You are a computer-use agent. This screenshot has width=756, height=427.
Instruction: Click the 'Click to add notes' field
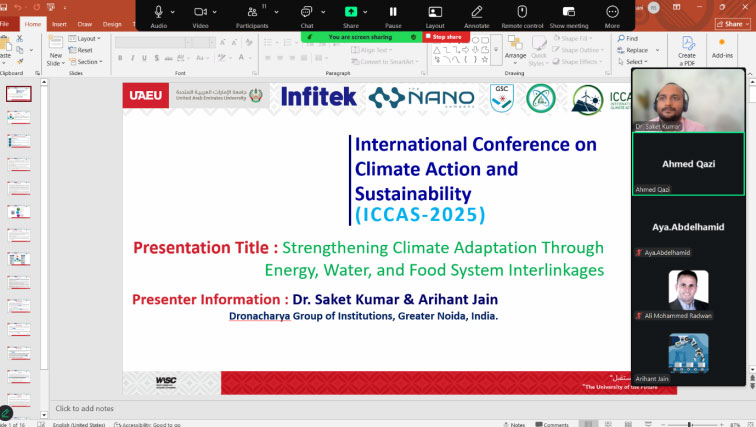tap(85, 408)
